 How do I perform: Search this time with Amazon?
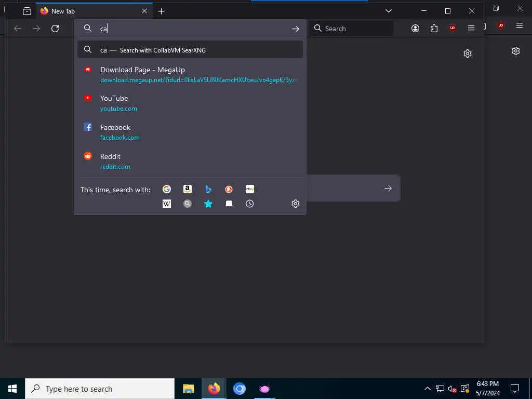(188, 189)
